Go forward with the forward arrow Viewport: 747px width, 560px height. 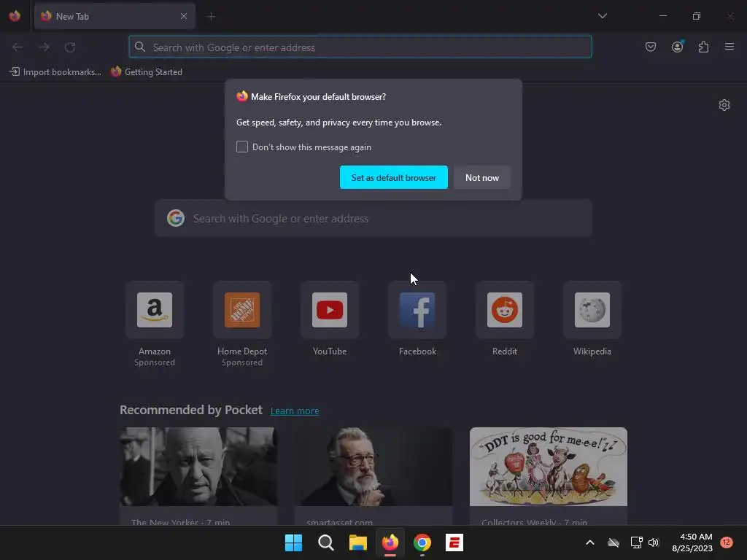tap(44, 47)
